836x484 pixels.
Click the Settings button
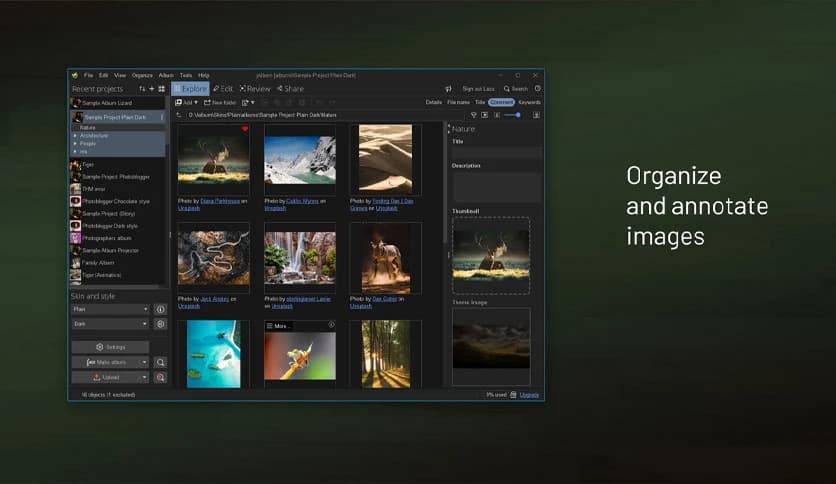coord(110,347)
